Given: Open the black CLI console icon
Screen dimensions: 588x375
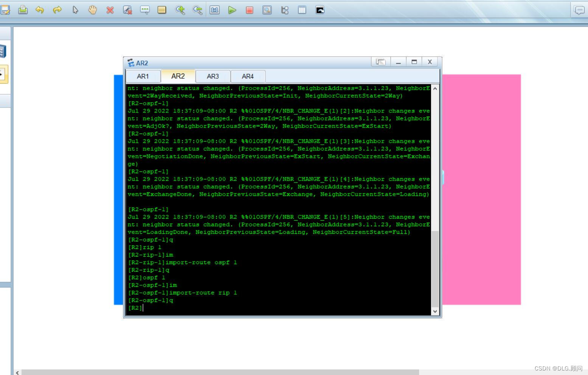Looking at the screenshot, I should point(320,10).
